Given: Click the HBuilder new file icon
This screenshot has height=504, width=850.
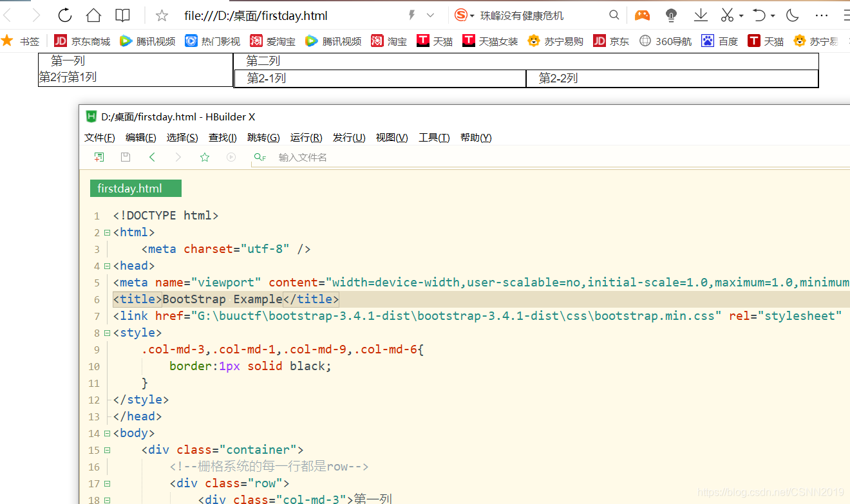Looking at the screenshot, I should point(99,157).
